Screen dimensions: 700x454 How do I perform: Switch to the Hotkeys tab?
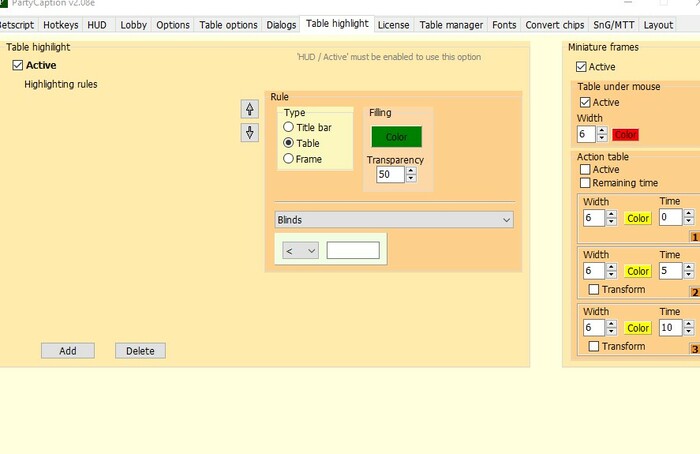(x=61, y=25)
